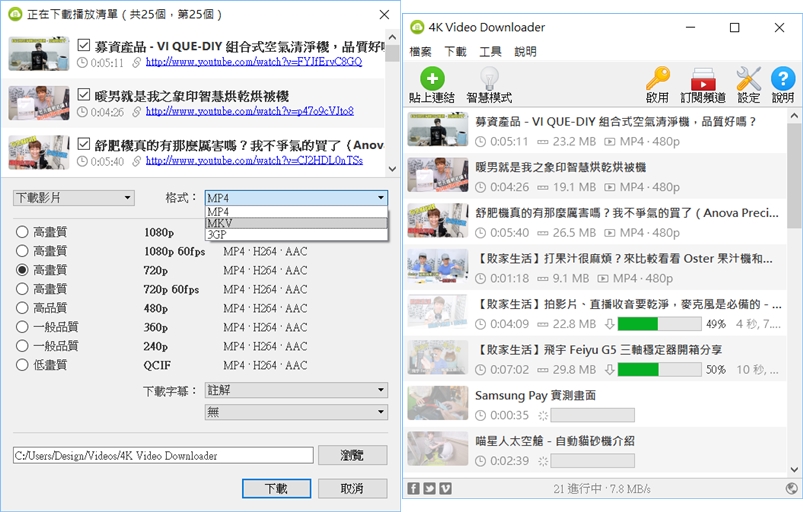Click the MP4 format icon in VI QUE-DIY row
The image size is (803, 512).
pyautogui.click(x=609, y=142)
